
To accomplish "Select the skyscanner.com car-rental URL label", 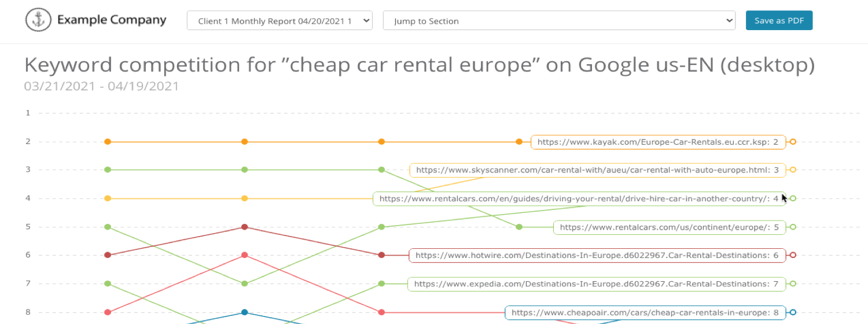I will coord(597,170).
